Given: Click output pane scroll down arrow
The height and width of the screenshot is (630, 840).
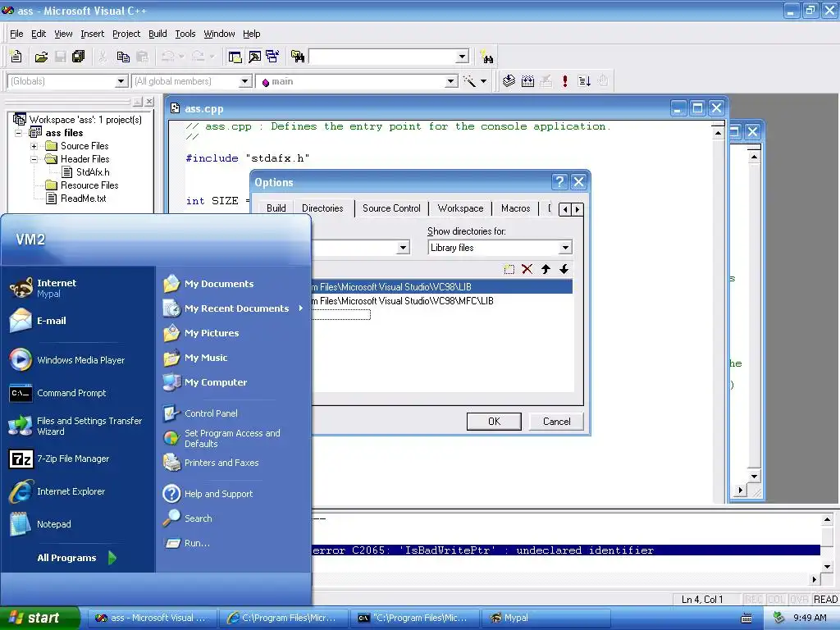Looking at the screenshot, I should (827, 567).
